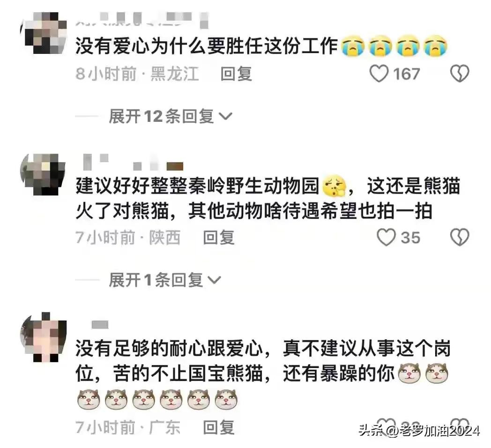Reply to the Guangdong comment via 回复
Image resolution: width=491 pixels, height=448 pixels.
[219, 427]
